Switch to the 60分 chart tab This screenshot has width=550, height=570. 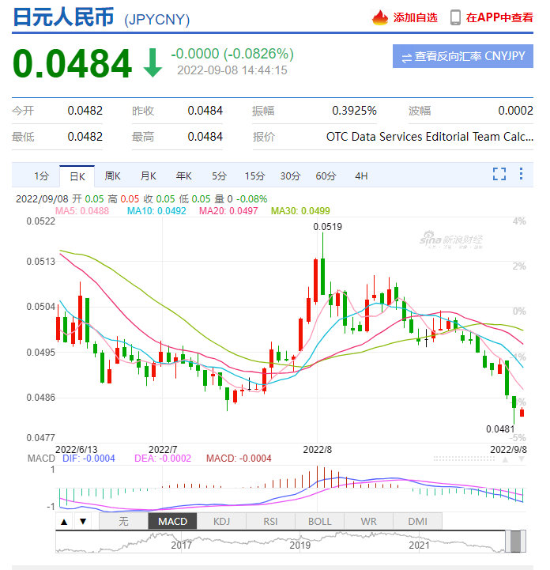click(x=325, y=176)
